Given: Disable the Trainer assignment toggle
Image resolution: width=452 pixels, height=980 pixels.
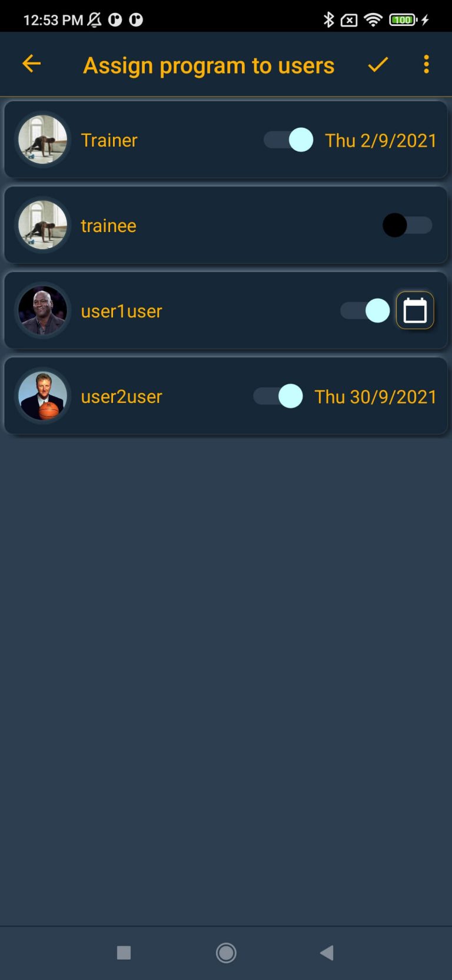Looking at the screenshot, I should coord(288,140).
